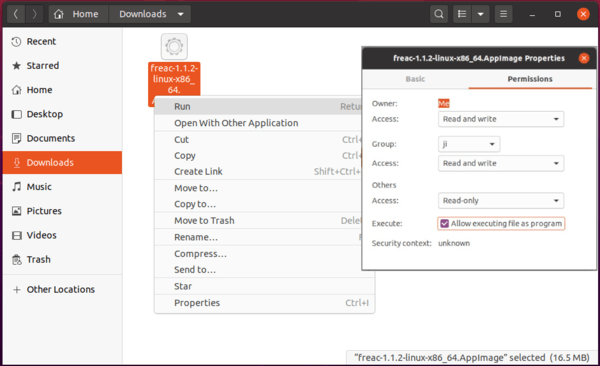Select Copy in the context menu

(258, 156)
